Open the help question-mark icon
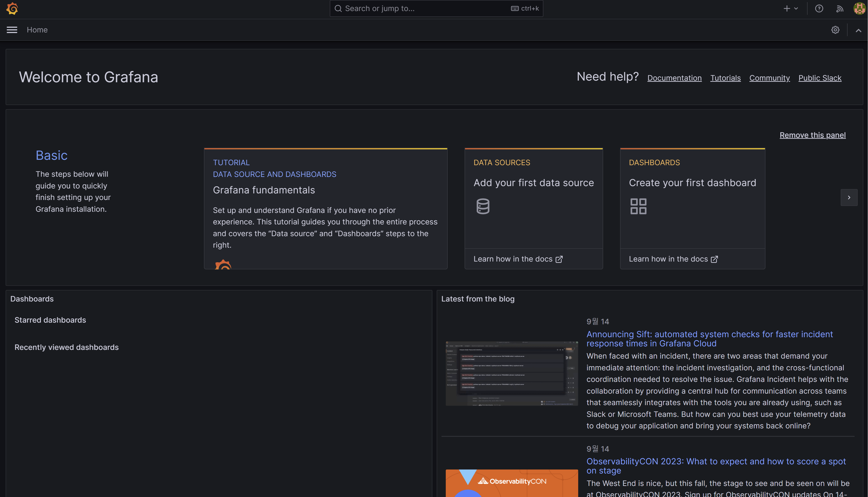 [x=819, y=8]
